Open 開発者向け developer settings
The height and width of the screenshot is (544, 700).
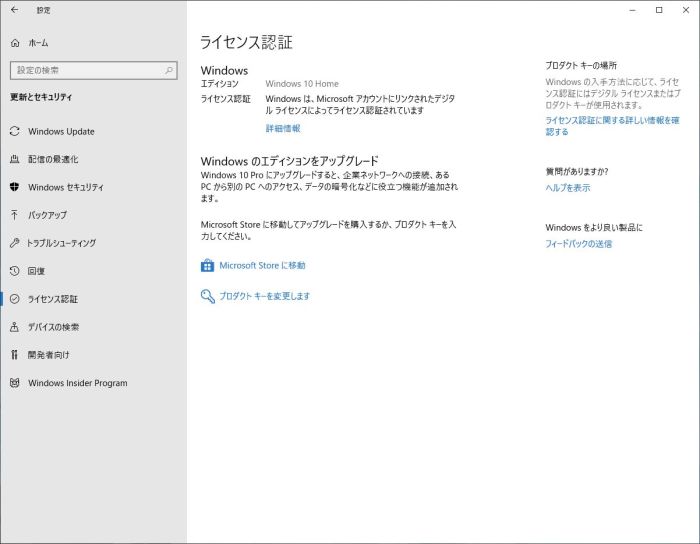48,355
